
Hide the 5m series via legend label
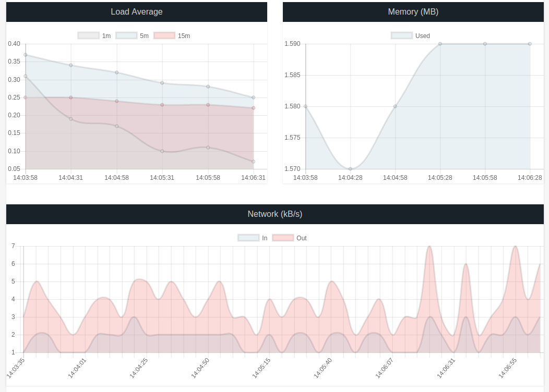coord(144,36)
